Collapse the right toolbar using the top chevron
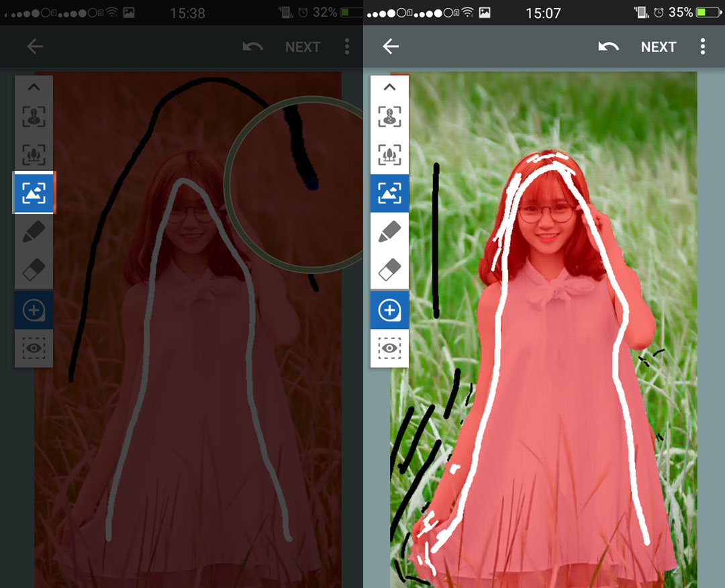This screenshot has width=725, height=588. click(389, 87)
